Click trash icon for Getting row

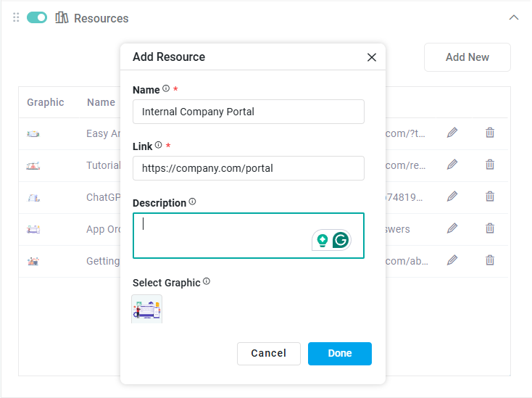[x=490, y=260]
